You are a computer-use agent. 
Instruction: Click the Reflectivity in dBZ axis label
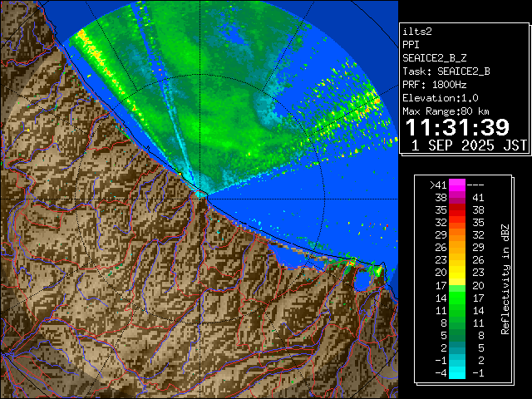(x=505, y=278)
